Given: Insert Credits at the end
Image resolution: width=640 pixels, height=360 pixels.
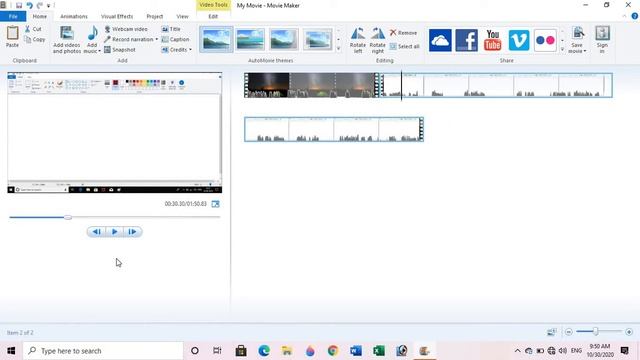Looking at the screenshot, I should [x=174, y=50].
